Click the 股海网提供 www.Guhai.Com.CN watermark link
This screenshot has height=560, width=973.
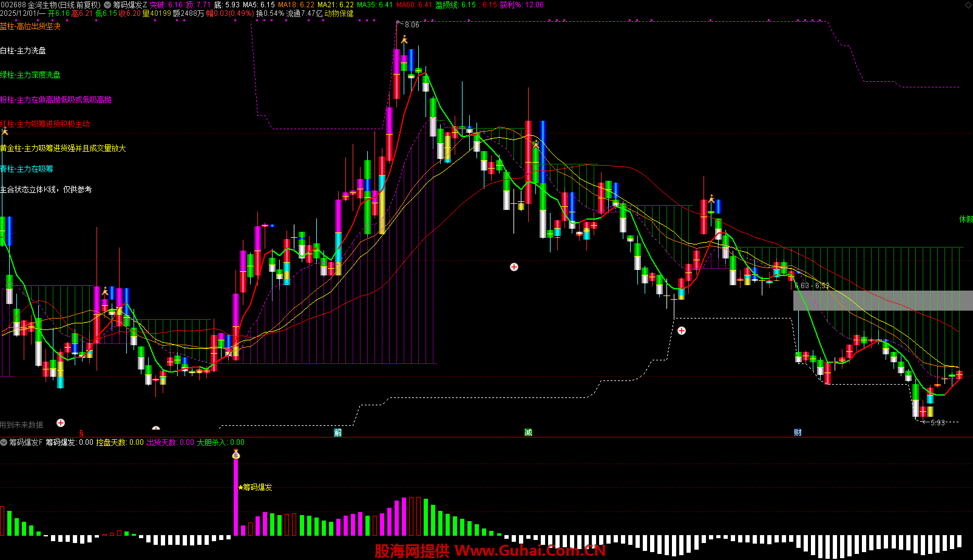click(490, 551)
